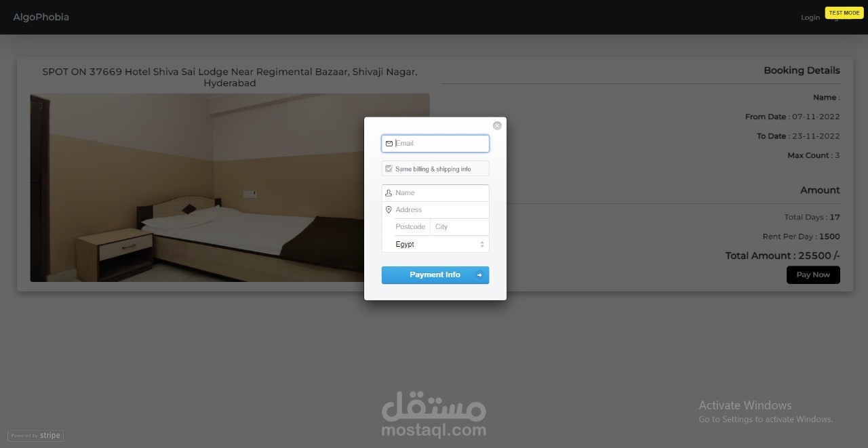Click the mostaql.com watermark logo
Screen dimensions: 868x448
pyautogui.click(x=434, y=414)
